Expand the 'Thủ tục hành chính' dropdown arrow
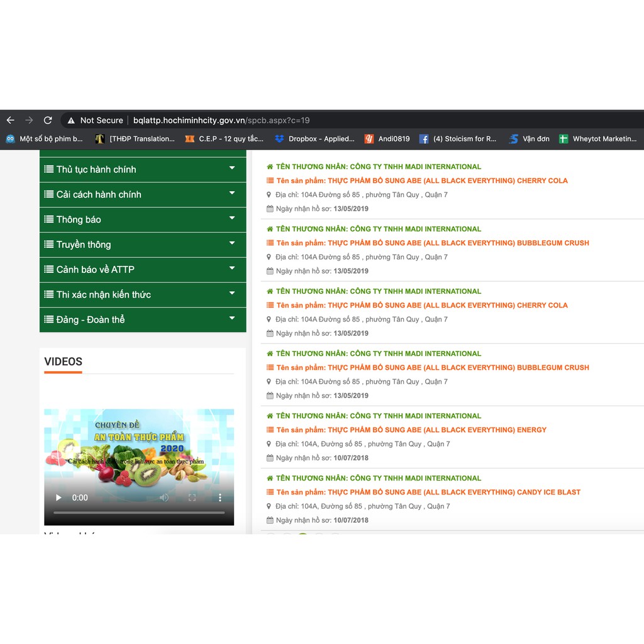 click(232, 168)
